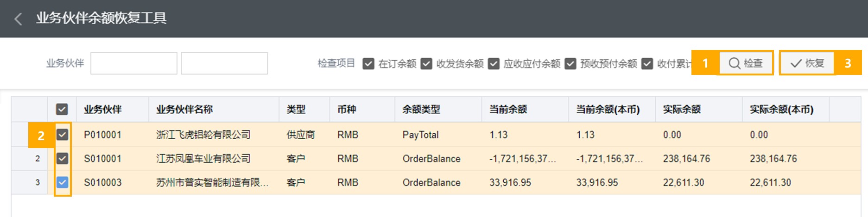Click the first 业务伙伴 input field
This screenshot has height=217, width=868.
[134, 63]
